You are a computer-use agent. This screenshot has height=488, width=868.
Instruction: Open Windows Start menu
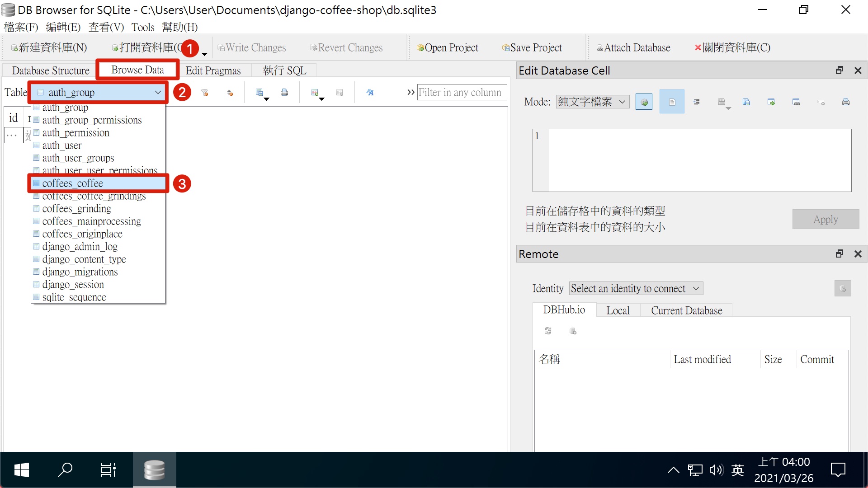(21, 470)
